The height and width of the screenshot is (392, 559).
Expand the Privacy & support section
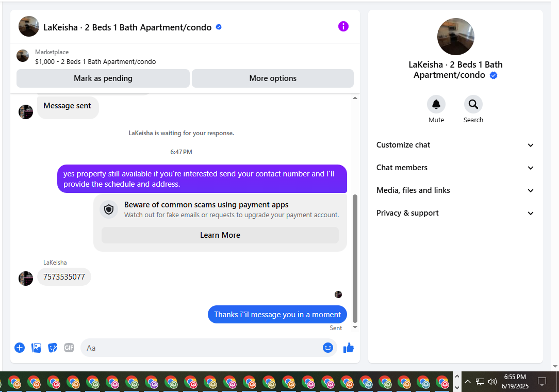pos(455,213)
